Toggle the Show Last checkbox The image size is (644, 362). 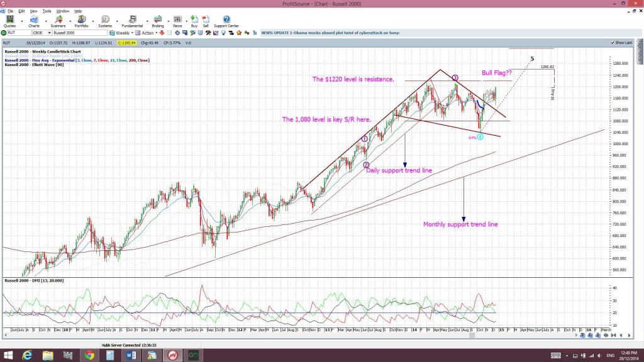click(x=613, y=43)
